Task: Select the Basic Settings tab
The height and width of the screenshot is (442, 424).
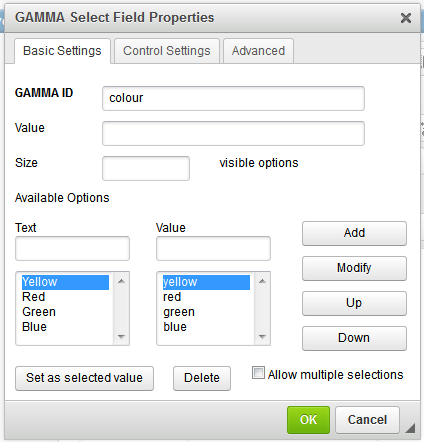Action: click(62, 51)
